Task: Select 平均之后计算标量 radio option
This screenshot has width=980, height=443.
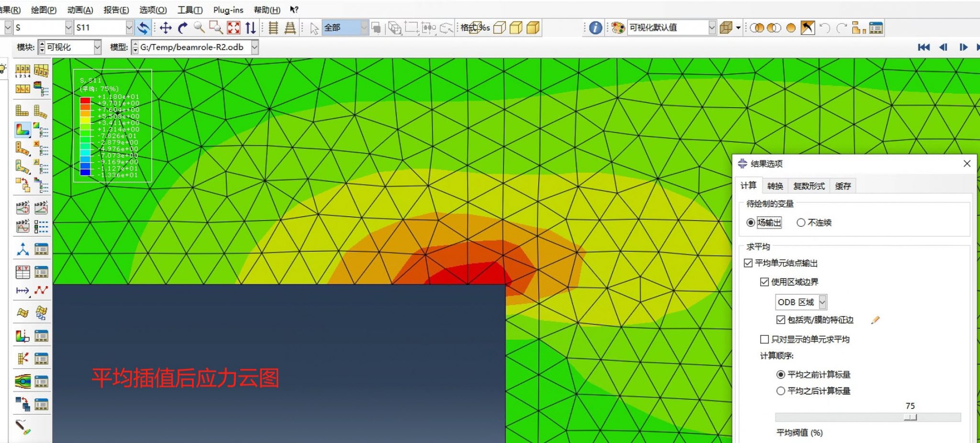Action: click(x=781, y=391)
